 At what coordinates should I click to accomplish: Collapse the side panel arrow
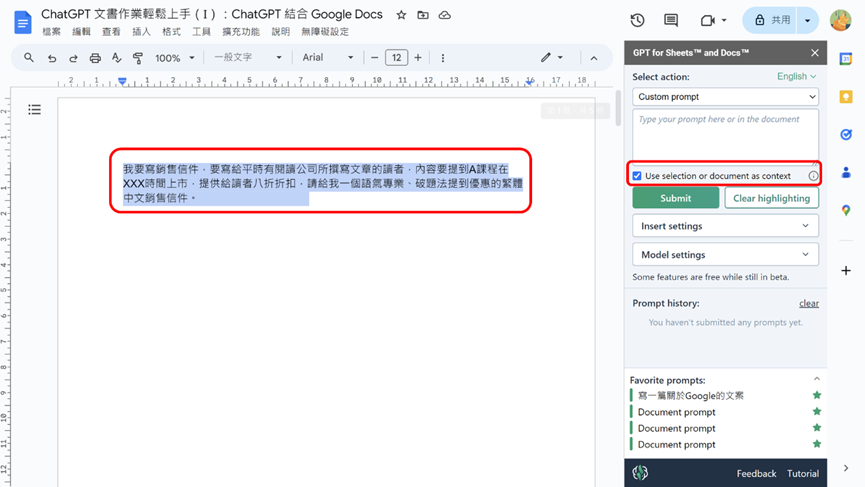(x=846, y=468)
